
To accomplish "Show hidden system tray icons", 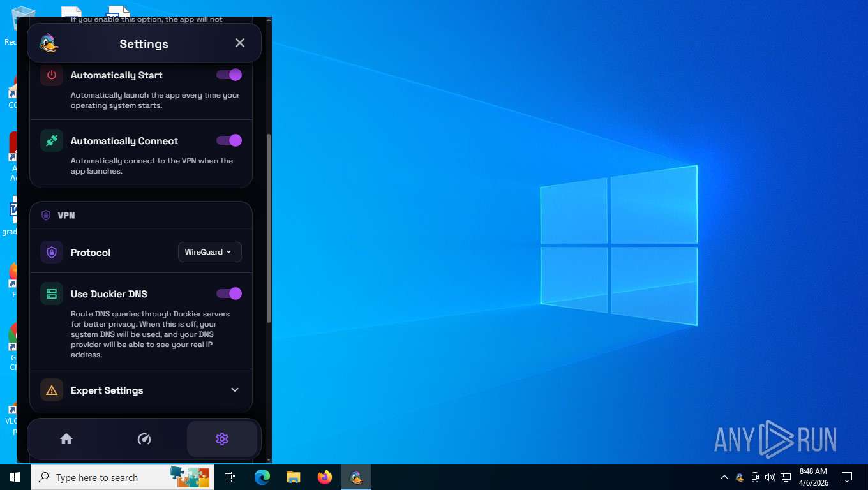I will click(724, 477).
